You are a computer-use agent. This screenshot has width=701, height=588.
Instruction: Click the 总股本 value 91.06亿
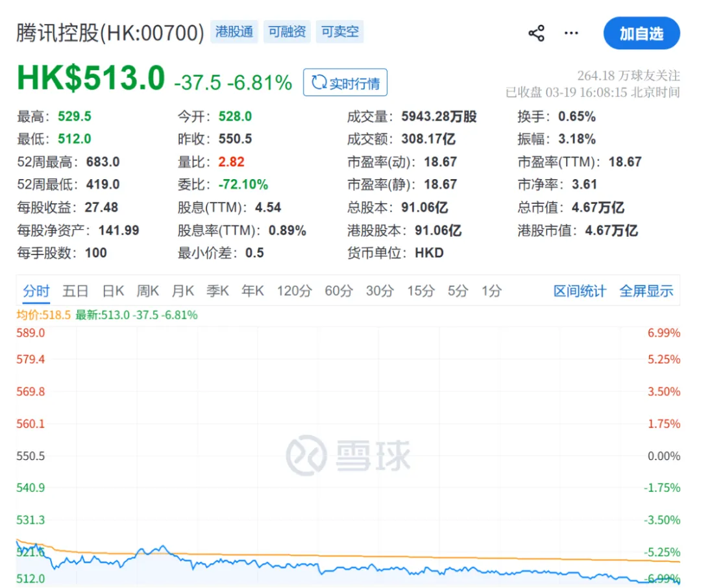pos(424,207)
